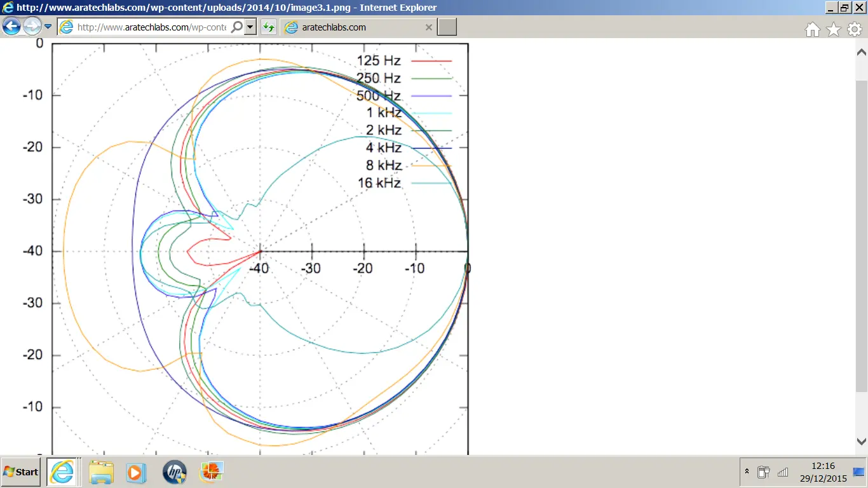Click the '2 kHz' legend label

coord(384,130)
